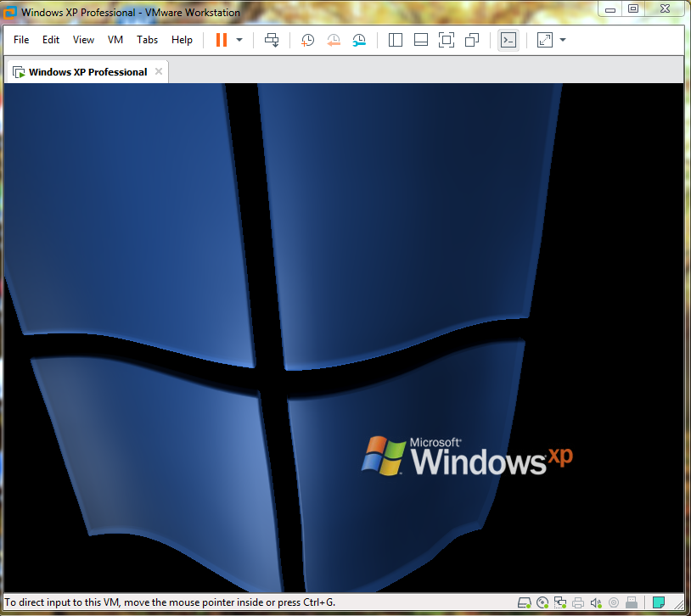Click the hard disk status icon

coord(525,602)
